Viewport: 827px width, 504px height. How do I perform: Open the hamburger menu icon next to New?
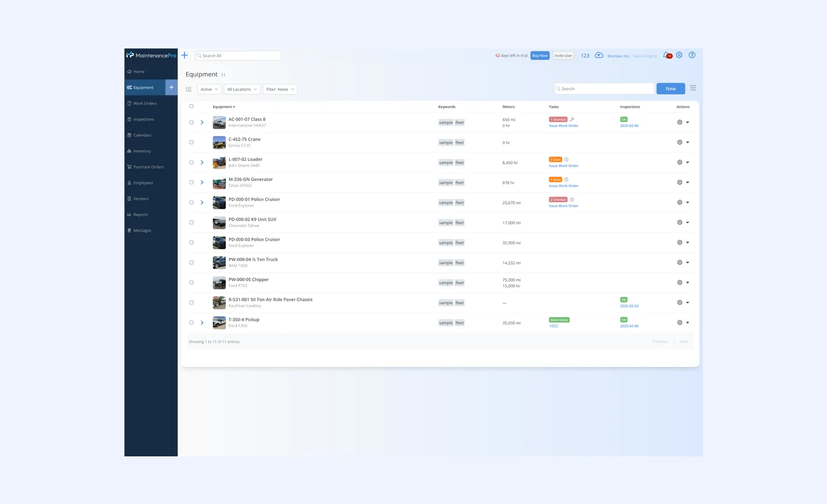tap(693, 88)
